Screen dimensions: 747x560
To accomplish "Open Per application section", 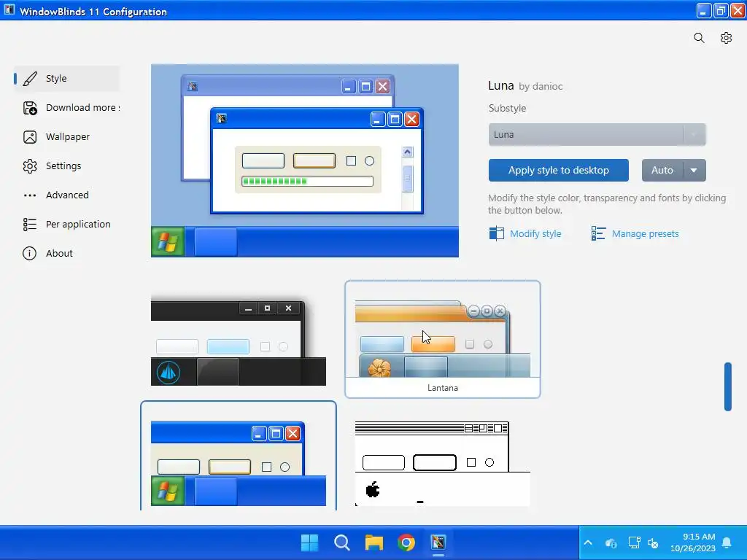I will pos(66,225).
